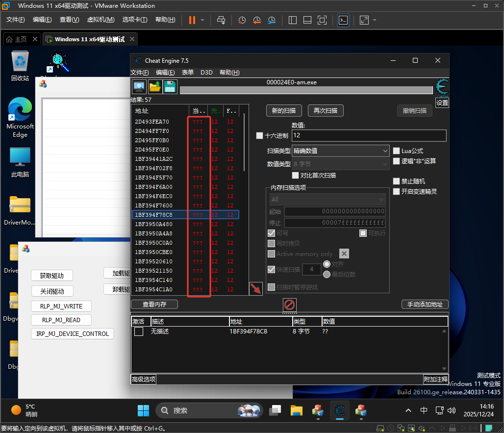Click Advanced Options at bottom left
This screenshot has width=504, height=433.
click(144, 380)
